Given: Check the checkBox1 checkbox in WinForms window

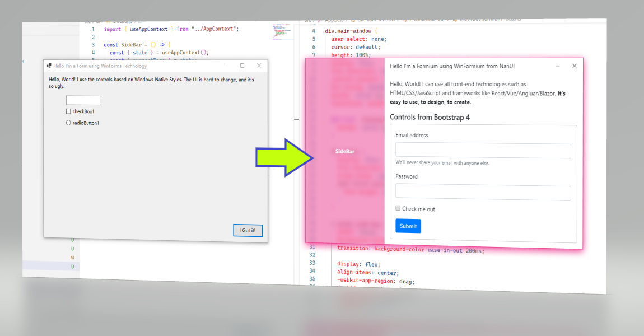Looking at the screenshot, I should [x=68, y=111].
